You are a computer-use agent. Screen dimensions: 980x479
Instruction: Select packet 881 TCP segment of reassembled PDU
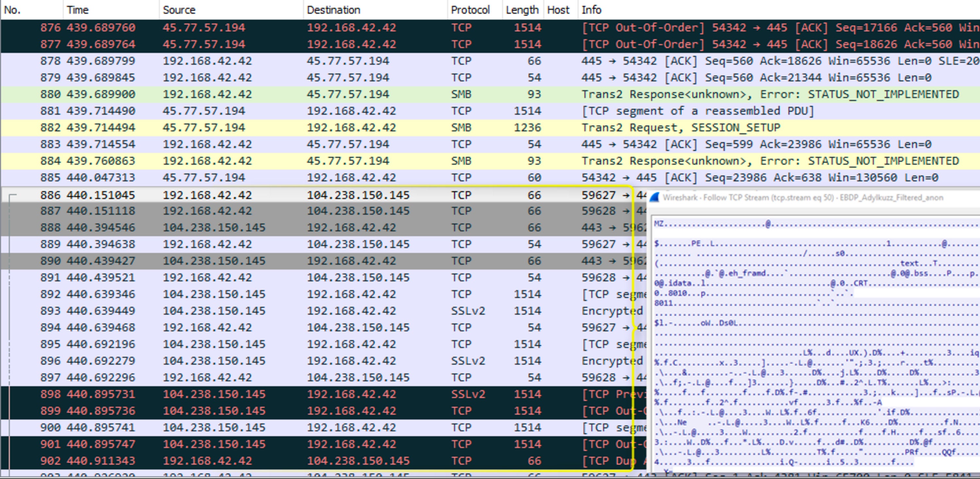490,111
